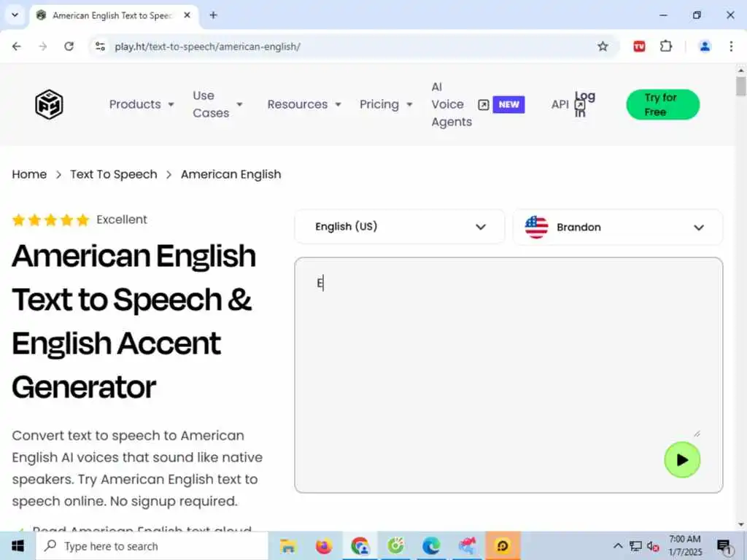
Task: Open a new browser tab
Action: click(x=214, y=15)
